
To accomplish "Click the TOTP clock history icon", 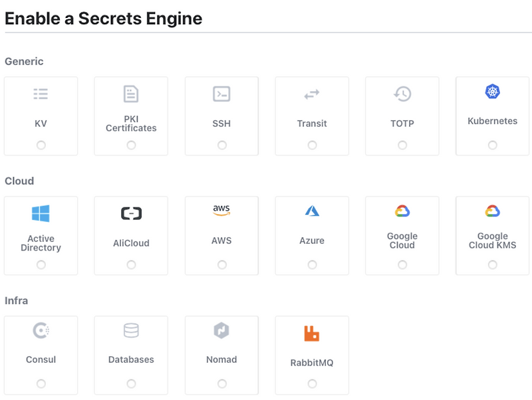I will coord(402,94).
